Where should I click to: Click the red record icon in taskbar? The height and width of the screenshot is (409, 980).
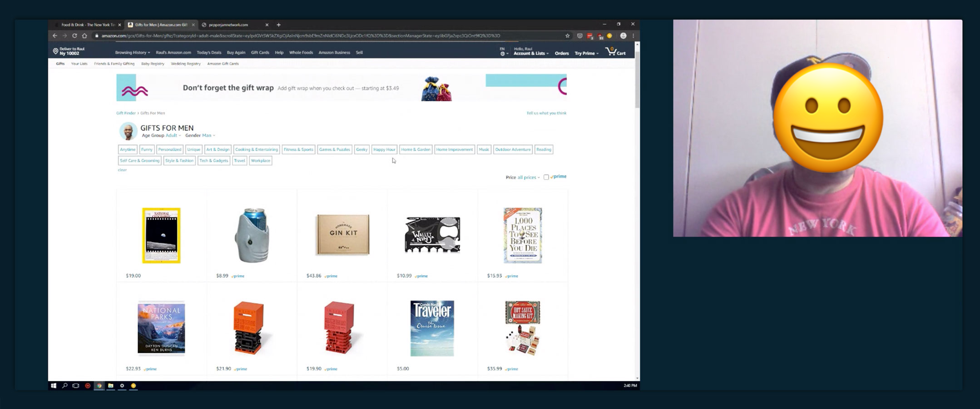(x=88, y=386)
